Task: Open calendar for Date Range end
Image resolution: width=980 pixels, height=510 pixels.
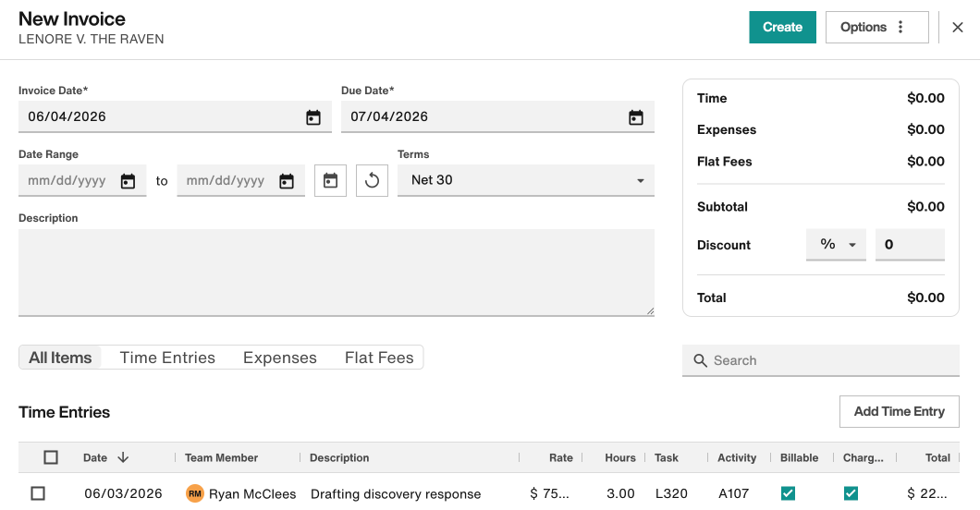Action: (x=287, y=181)
